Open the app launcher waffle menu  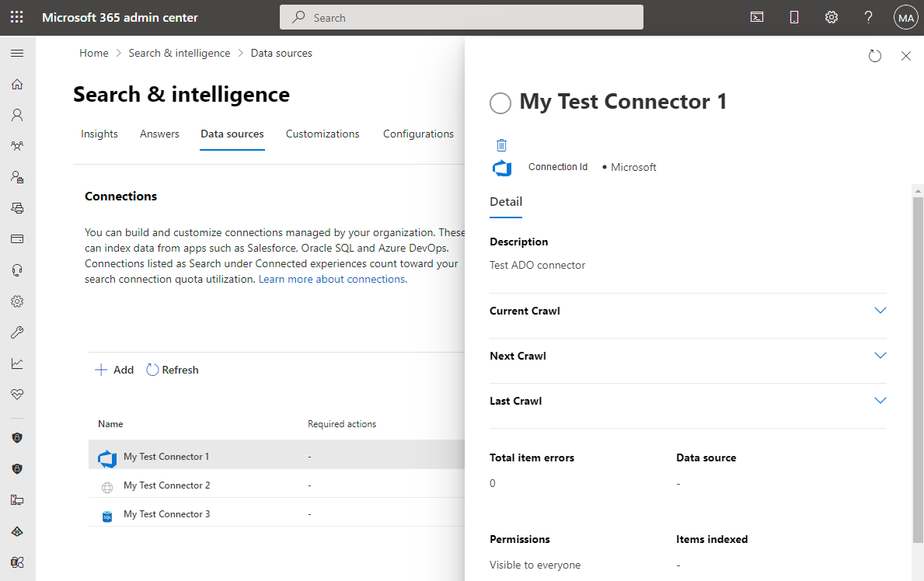[x=17, y=16]
